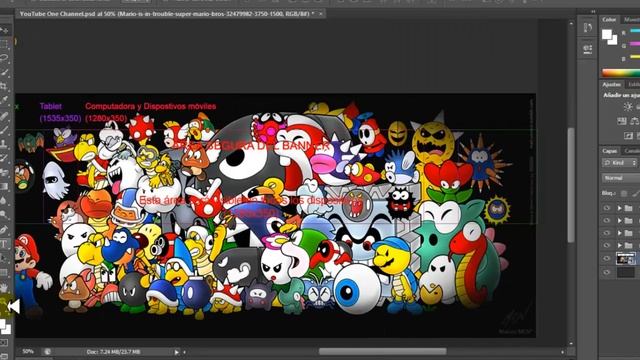640x360 pixels.
Task: Select the Mario image layer thumbnail
Action: [626, 259]
